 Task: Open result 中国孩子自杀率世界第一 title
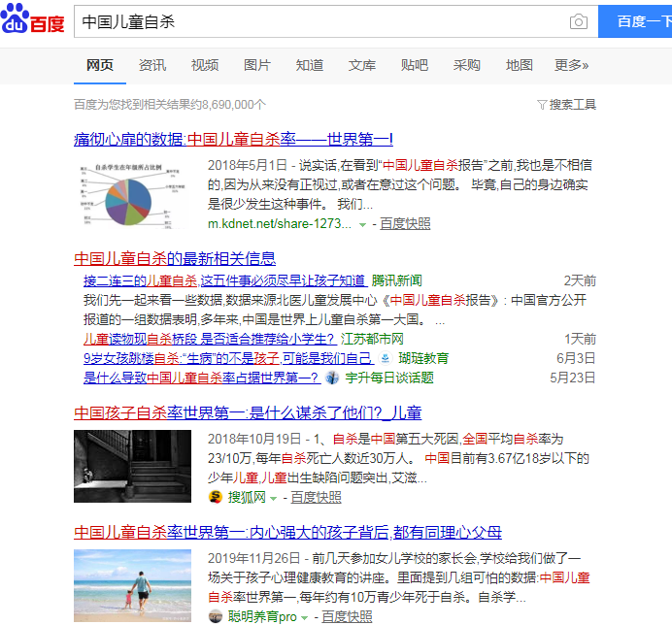click(248, 413)
